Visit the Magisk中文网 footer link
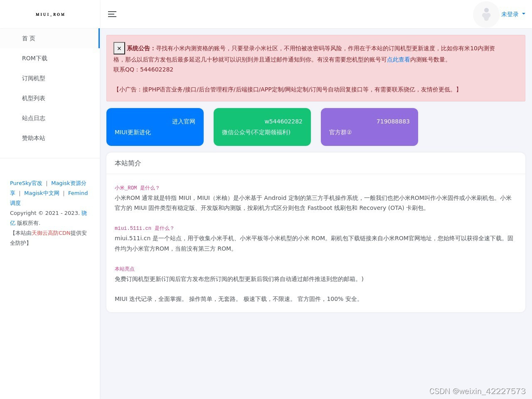This screenshot has height=399, width=532. pyautogui.click(x=42, y=193)
